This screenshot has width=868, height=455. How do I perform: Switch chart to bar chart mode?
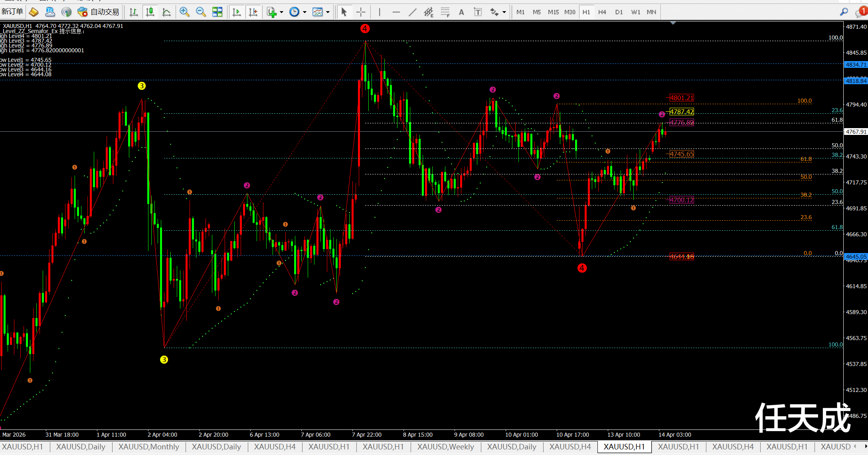pyautogui.click(x=134, y=12)
